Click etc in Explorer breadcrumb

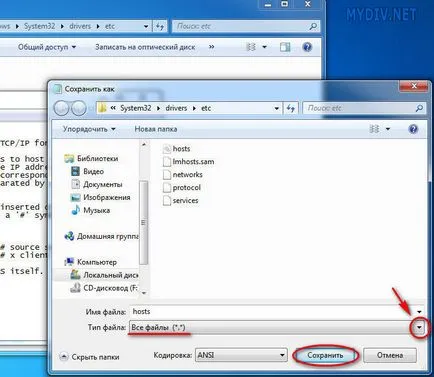[x=110, y=26]
